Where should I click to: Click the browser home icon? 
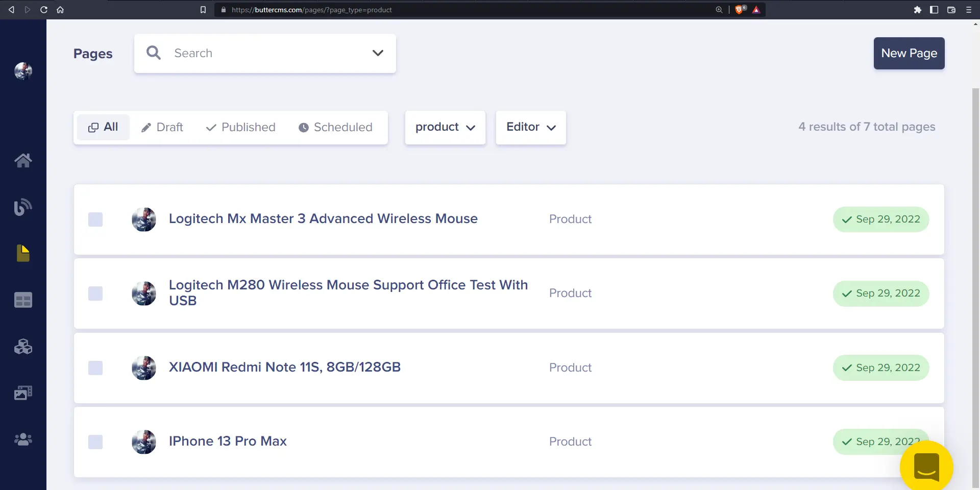(60, 10)
